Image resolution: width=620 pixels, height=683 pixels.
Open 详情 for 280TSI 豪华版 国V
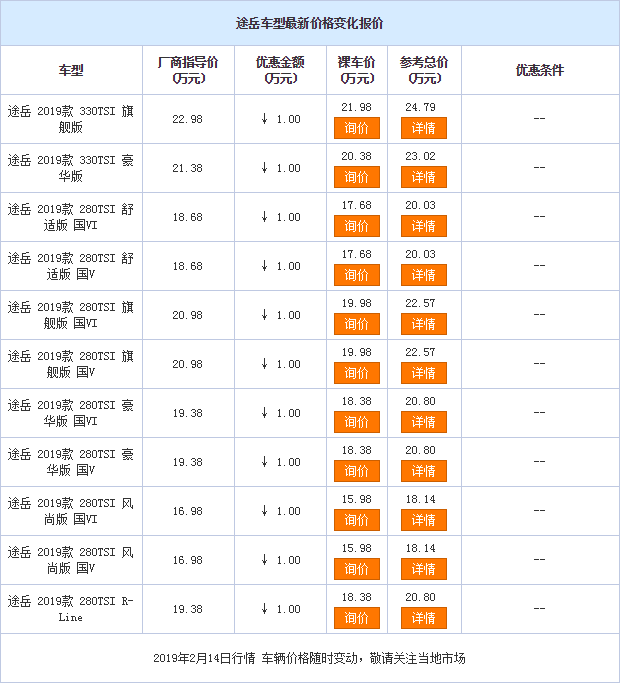coord(424,471)
